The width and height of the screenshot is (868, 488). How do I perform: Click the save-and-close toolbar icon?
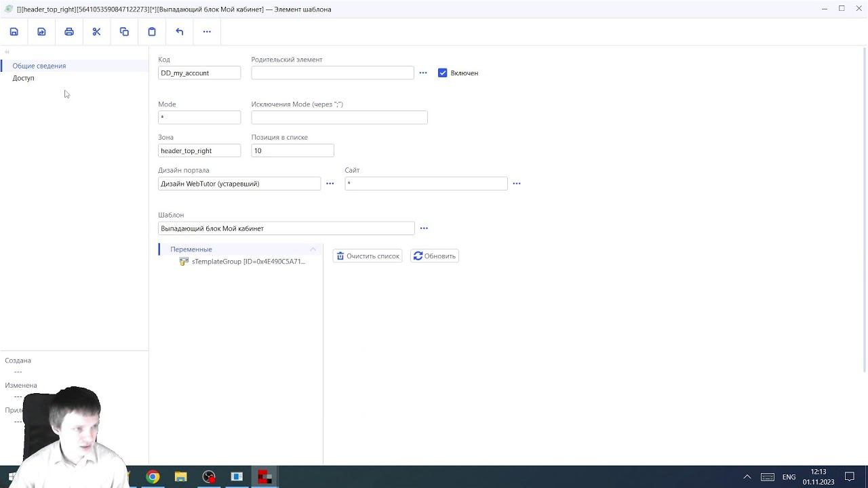[x=41, y=32]
